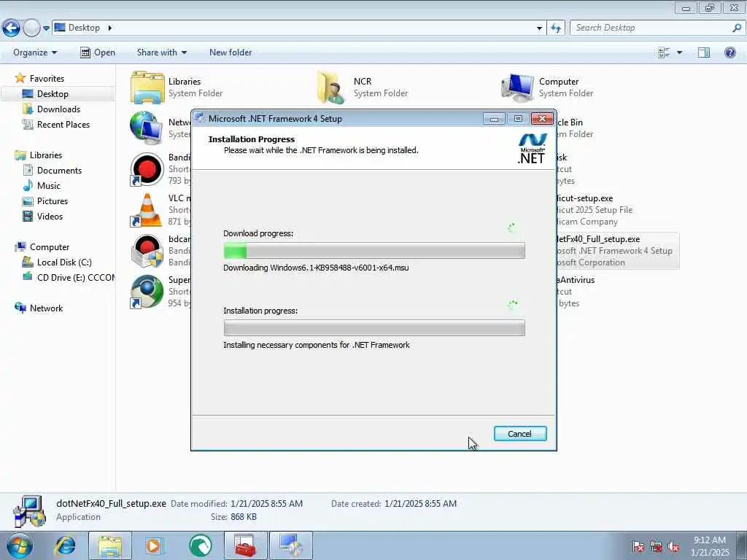Select the Antivirus shortcut entry
747x560 pixels.
click(576, 292)
